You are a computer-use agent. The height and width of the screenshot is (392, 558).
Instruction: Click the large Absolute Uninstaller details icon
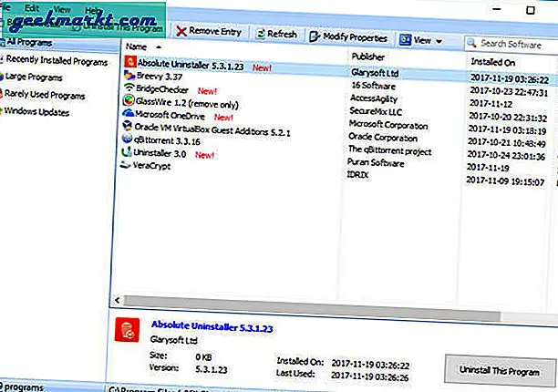click(x=128, y=330)
